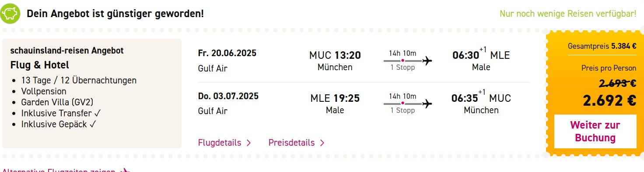Click the outbound flight stop dot marker

(403, 61)
